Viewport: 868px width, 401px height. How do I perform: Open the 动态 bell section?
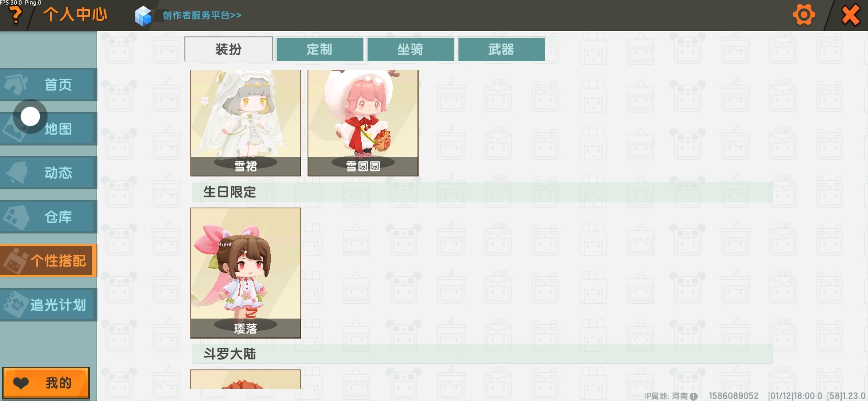[x=48, y=173]
